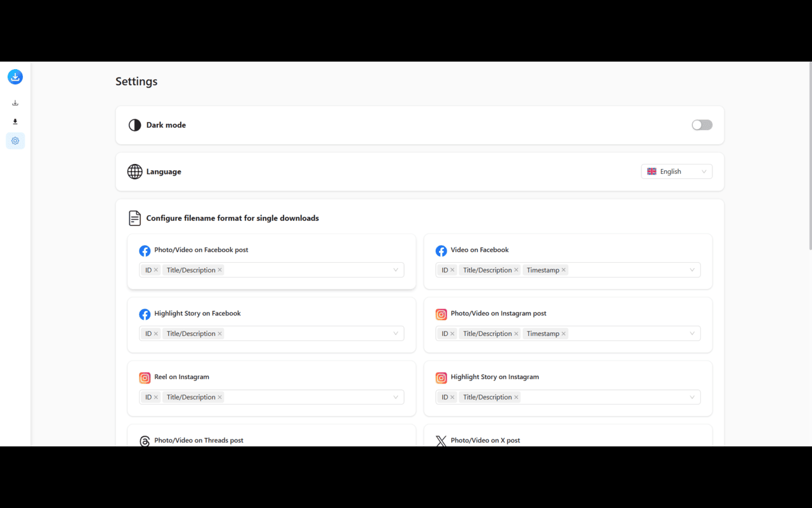Expand Photo/Video on Instagram post format dropdown

[692, 333]
